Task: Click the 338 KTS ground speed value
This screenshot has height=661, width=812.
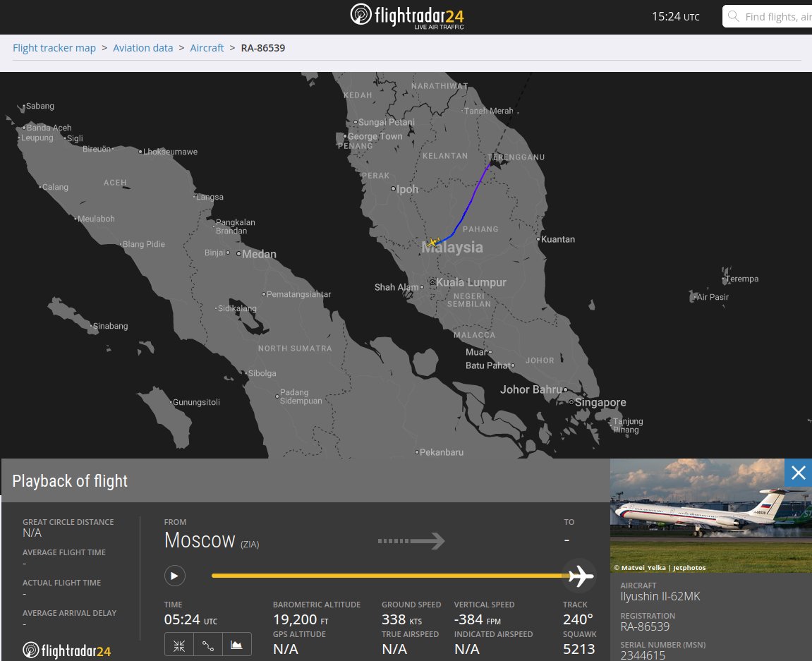Action: tap(402, 619)
